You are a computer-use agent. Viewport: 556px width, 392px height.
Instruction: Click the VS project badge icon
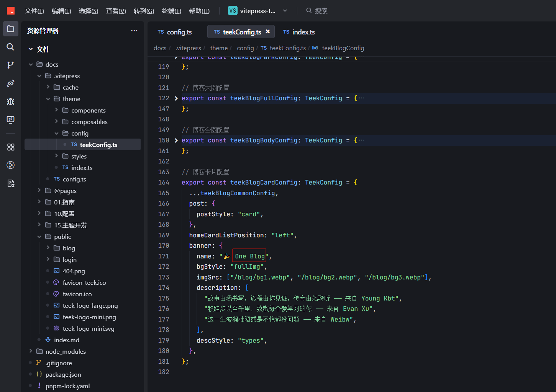tap(233, 11)
